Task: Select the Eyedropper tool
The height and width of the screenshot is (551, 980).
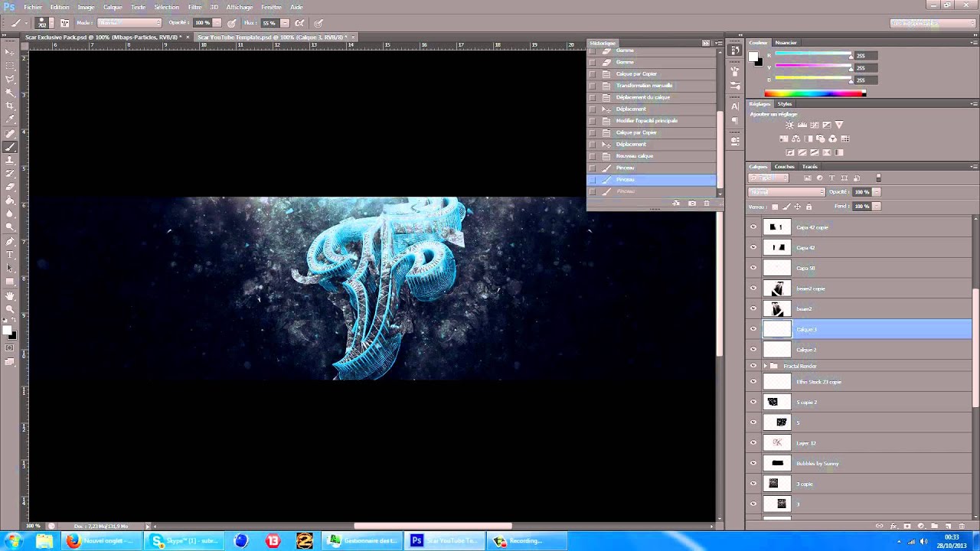Action: click(x=10, y=119)
